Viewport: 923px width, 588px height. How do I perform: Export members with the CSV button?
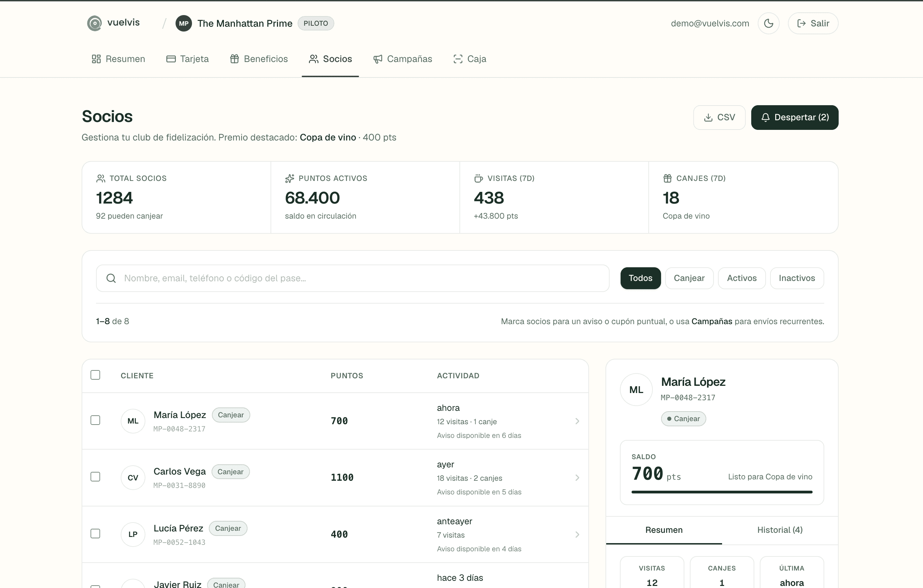tap(719, 117)
